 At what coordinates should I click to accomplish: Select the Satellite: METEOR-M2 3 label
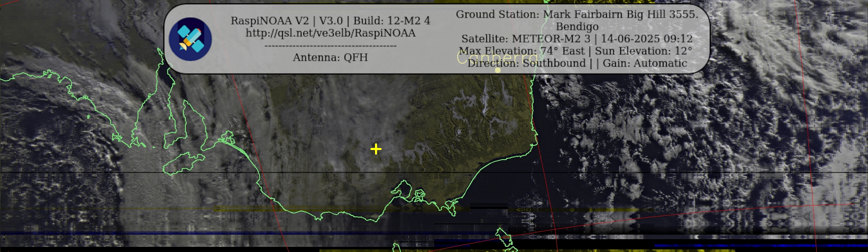click(x=526, y=39)
